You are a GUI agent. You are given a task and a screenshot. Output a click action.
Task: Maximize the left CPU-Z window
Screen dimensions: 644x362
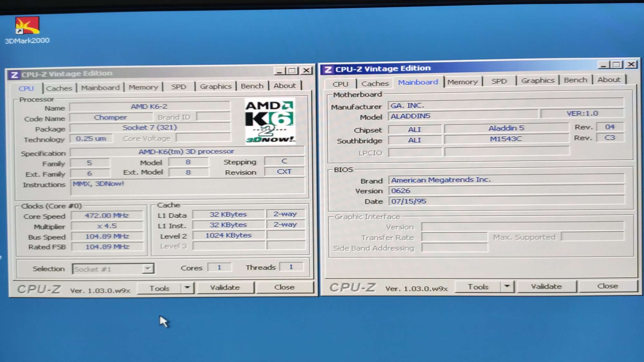[x=292, y=70]
